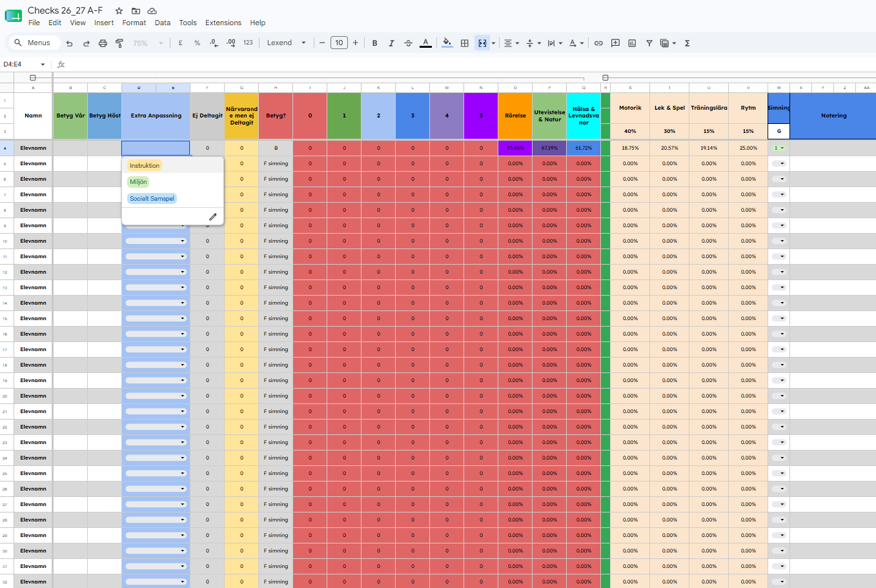Screen dimensions: 876x588
Task: Open the text wrapping dropdown
Action: [555, 43]
